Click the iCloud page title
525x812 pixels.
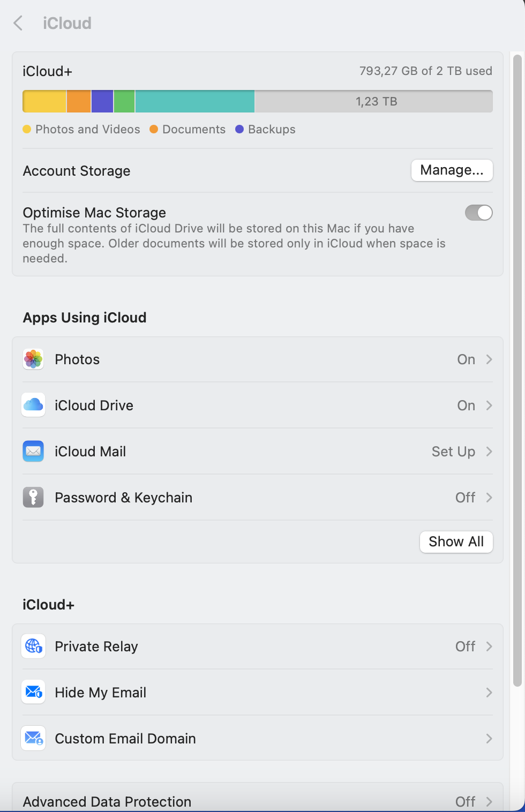click(x=67, y=23)
